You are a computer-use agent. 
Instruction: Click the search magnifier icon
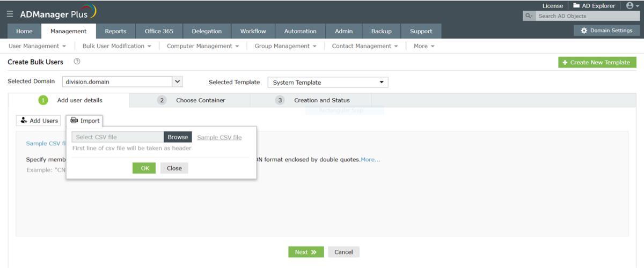[x=529, y=16]
